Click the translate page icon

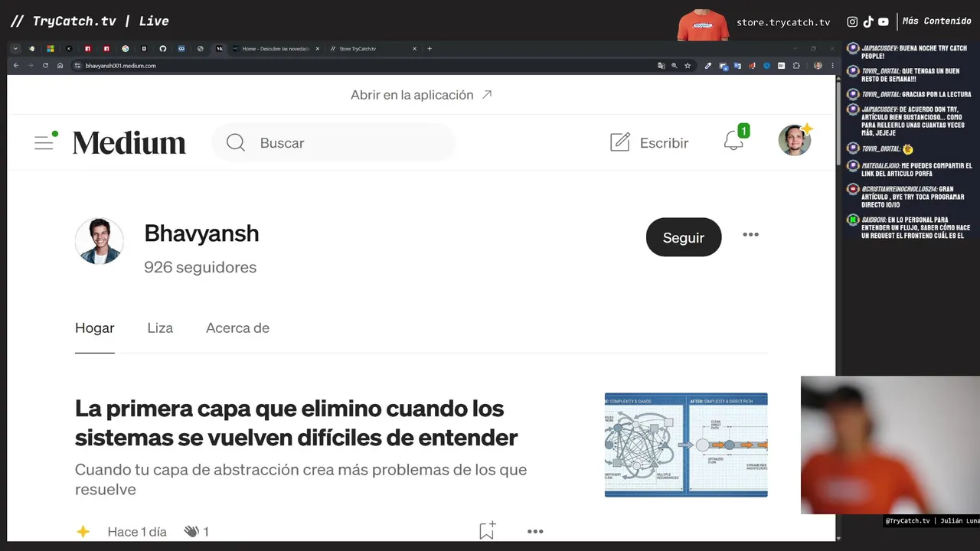pos(661,66)
